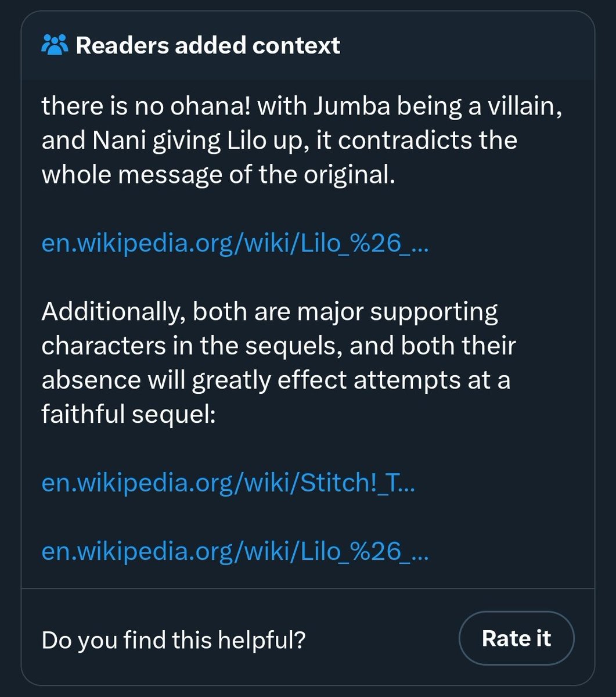Viewport: 616px width, 697px height.
Task: Open the Lilo Wikipedia link below the Stitch link
Action: tap(235, 552)
